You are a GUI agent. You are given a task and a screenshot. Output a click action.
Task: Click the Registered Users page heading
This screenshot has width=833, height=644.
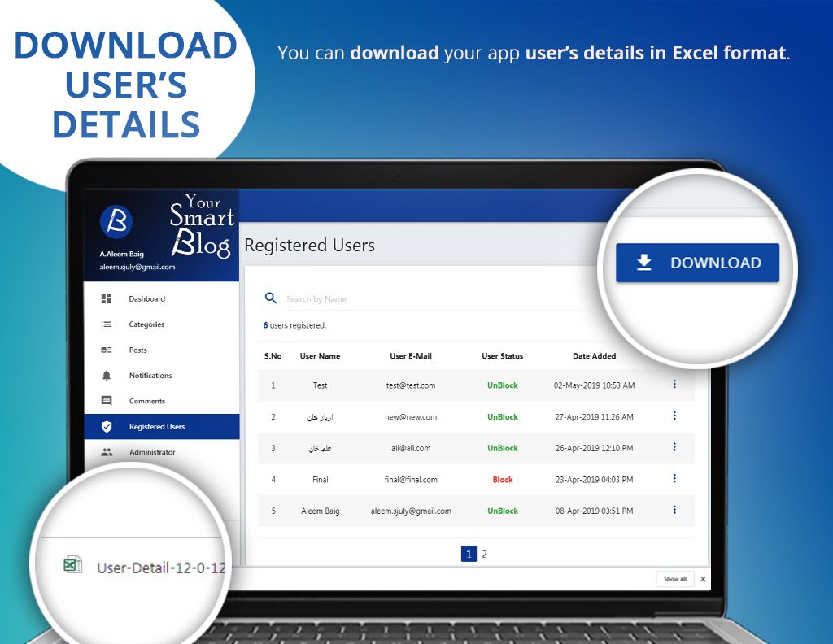pos(310,246)
